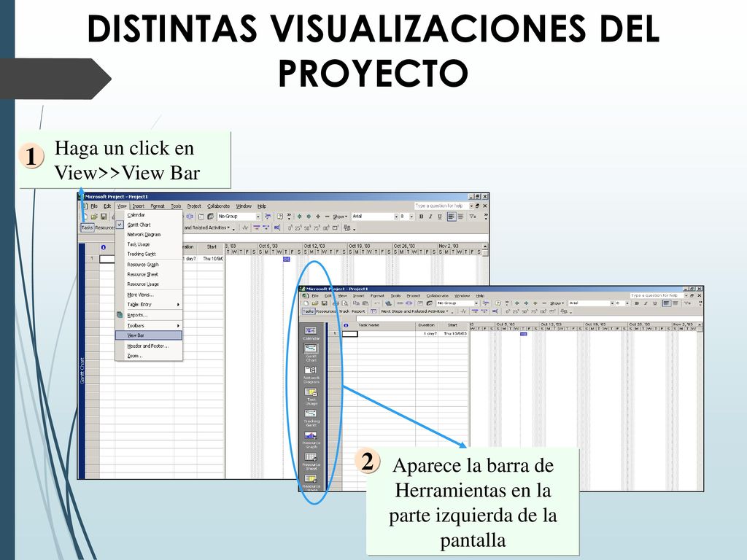
Task: Open Next Steps and Related Activities dropdown
Action: [x=415, y=311]
